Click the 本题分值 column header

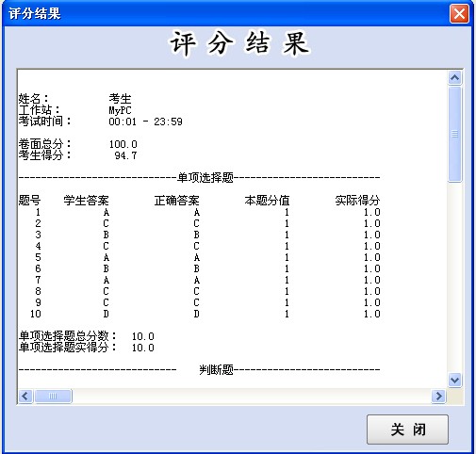pyautogui.click(x=267, y=201)
